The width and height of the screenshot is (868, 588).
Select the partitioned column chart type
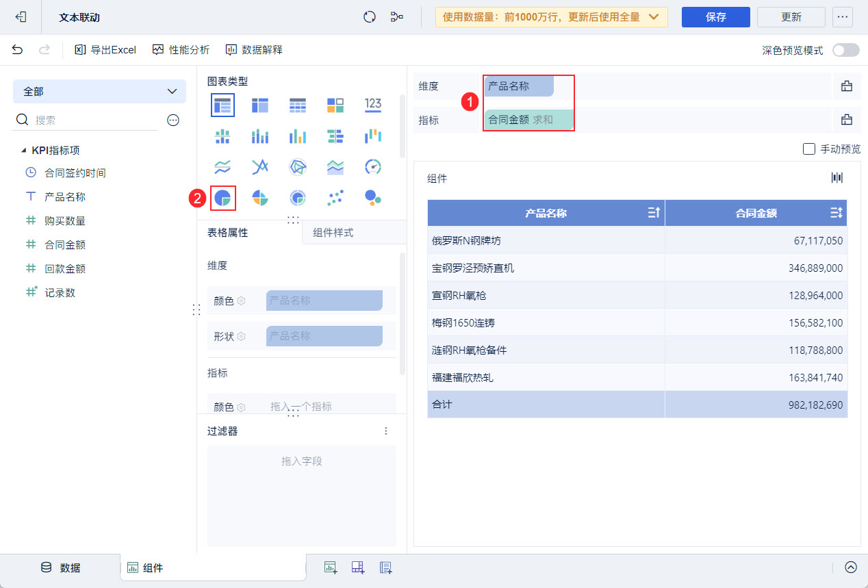222,136
